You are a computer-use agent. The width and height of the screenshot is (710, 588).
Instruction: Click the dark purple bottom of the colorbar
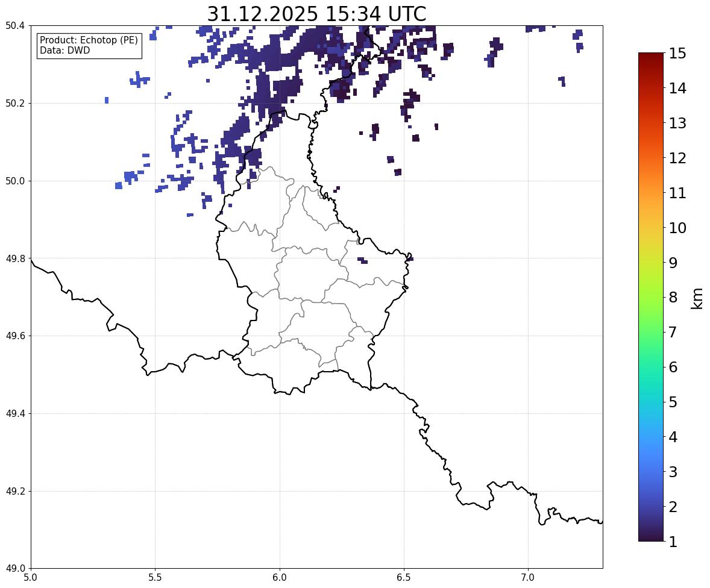[651, 536]
